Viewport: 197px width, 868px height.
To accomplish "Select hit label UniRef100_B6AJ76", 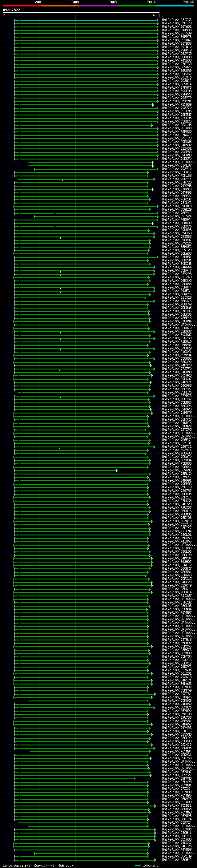I will [x=177, y=301].
